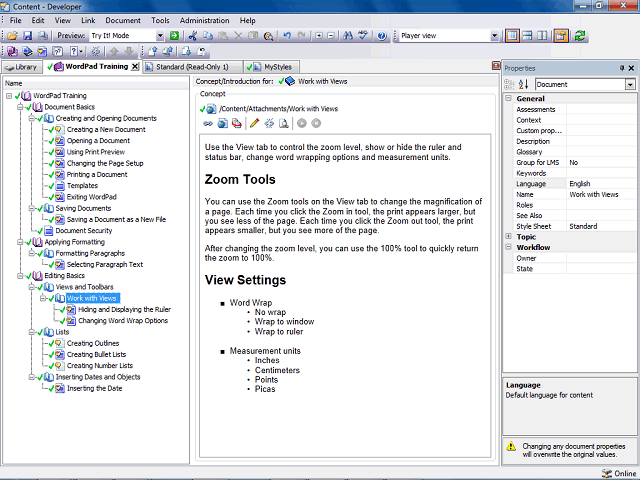The width and height of the screenshot is (640, 480).
Task: Switch to the MyStyles tab
Action: [x=272, y=67]
